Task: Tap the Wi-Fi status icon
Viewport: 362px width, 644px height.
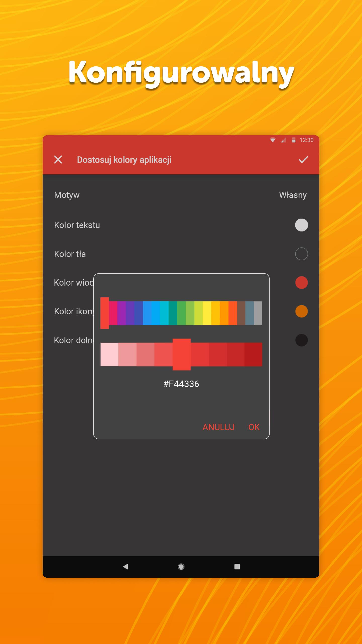Action: pos(273,140)
